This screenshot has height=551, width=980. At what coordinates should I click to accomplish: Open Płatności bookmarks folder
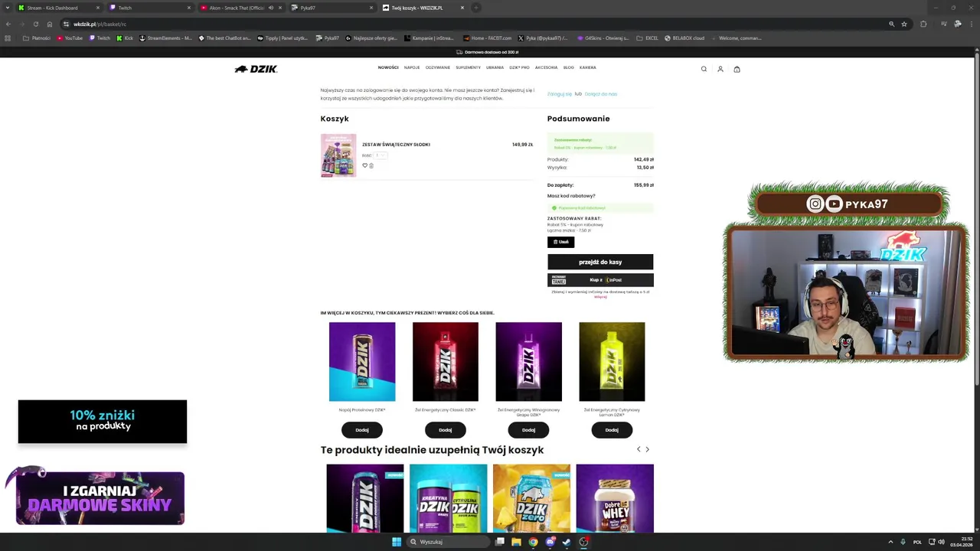[37, 37]
